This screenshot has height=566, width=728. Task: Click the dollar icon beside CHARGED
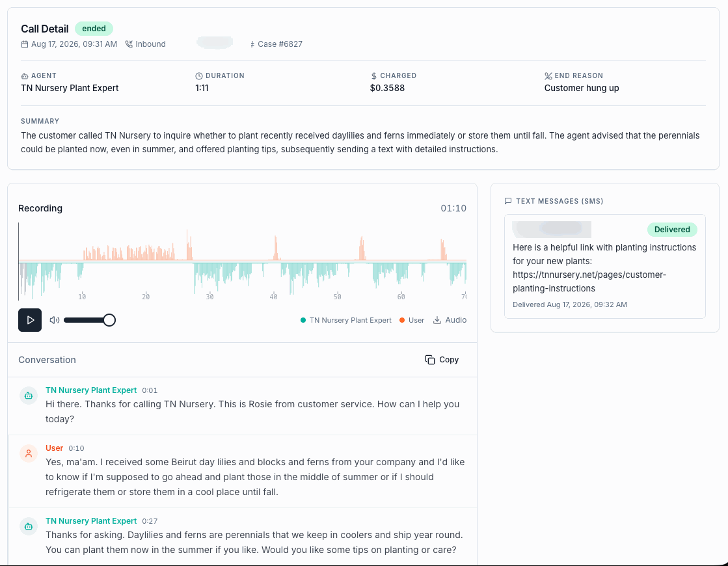[x=373, y=75]
